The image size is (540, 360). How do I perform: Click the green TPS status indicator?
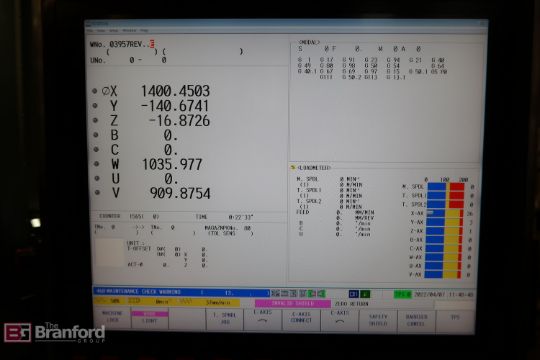coord(402,295)
